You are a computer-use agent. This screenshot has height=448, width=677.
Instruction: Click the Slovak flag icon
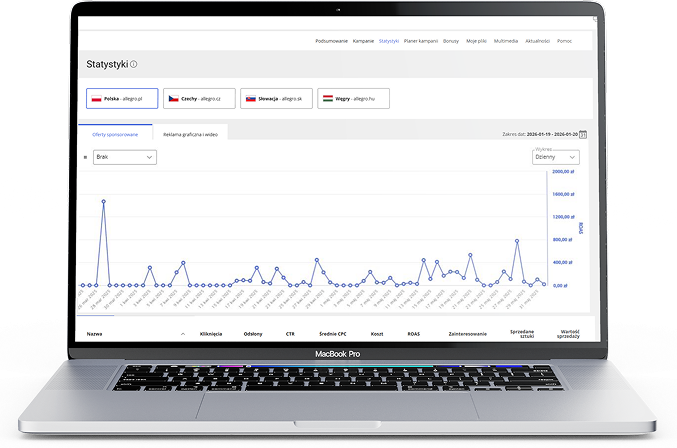click(252, 99)
